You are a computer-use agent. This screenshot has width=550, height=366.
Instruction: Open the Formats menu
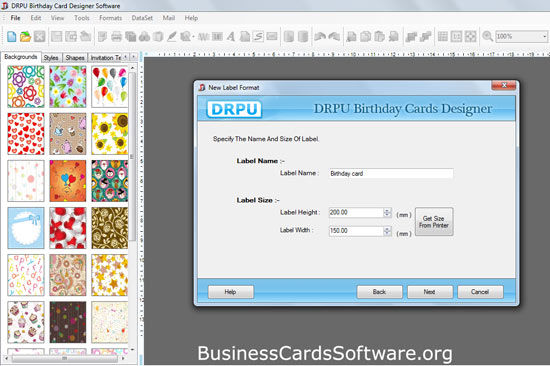click(x=110, y=18)
